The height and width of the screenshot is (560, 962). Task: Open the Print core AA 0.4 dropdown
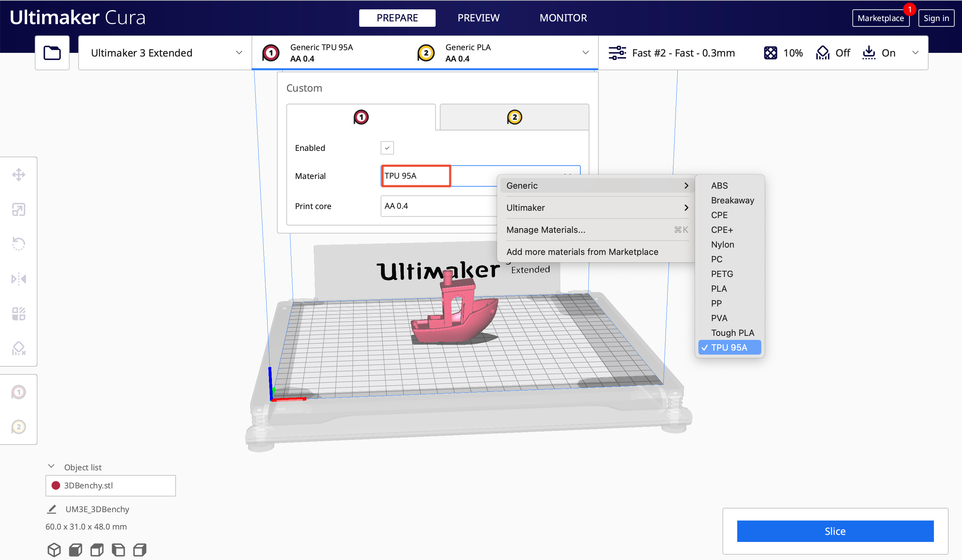(x=439, y=206)
